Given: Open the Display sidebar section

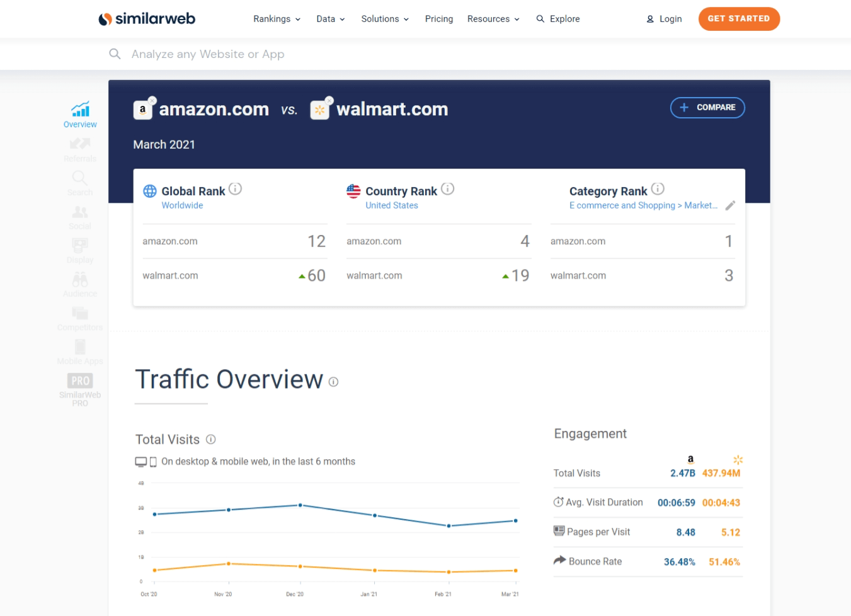Looking at the screenshot, I should (x=80, y=251).
